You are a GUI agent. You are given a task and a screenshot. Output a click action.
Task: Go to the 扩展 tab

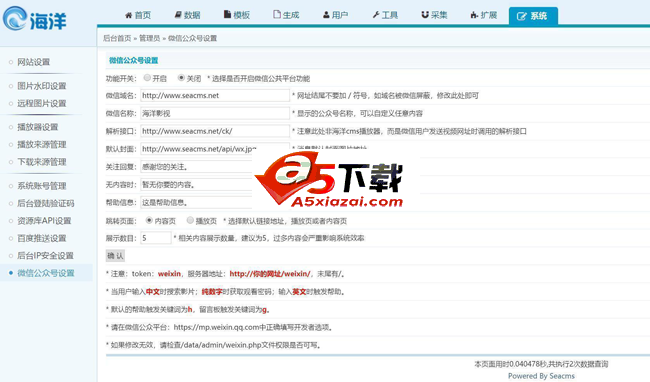[484, 15]
